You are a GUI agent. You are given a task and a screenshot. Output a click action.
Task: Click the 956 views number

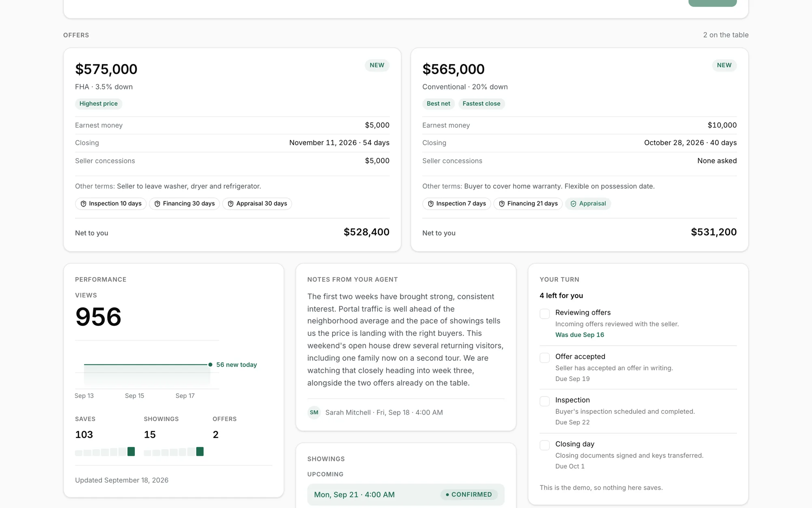(x=98, y=317)
